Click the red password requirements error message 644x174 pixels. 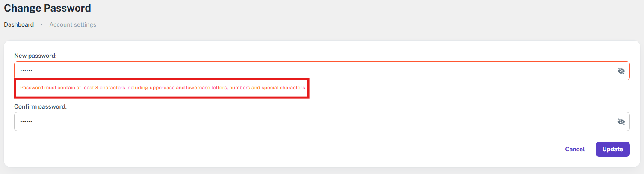pos(162,88)
